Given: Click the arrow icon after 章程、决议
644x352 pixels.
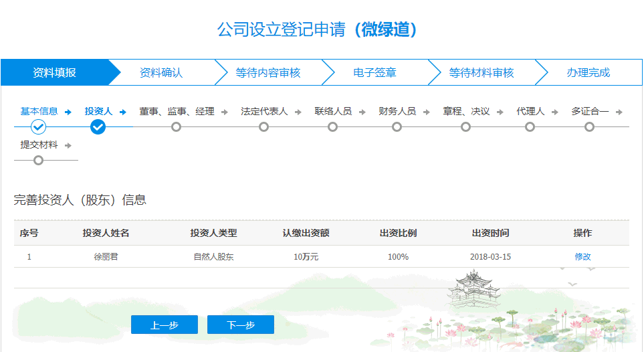Looking at the screenshot, I should [x=500, y=112].
